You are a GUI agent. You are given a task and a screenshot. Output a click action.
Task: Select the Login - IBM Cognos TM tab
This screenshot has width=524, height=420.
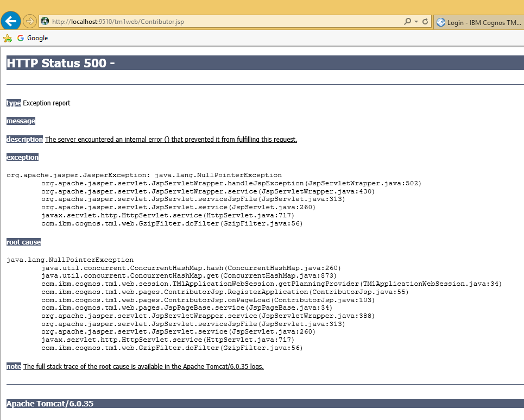[x=479, y=22]
